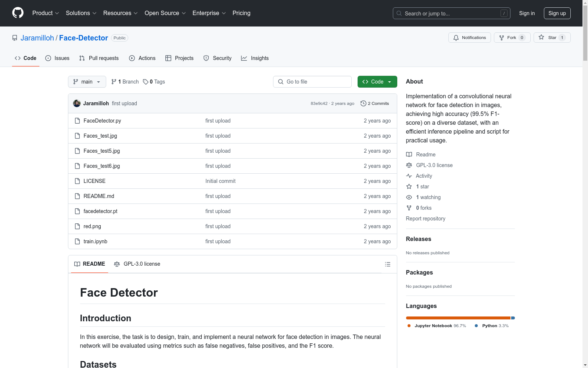
Task: Click the branch icon beside 1 Branch
Action: point(114,82)
